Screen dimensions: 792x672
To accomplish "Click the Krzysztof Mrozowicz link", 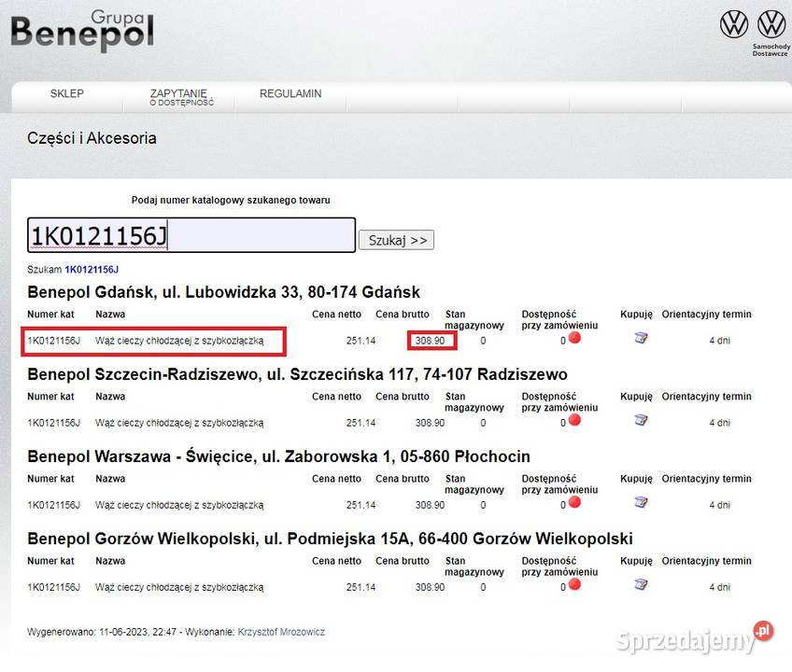I will [x=280, y=632].
